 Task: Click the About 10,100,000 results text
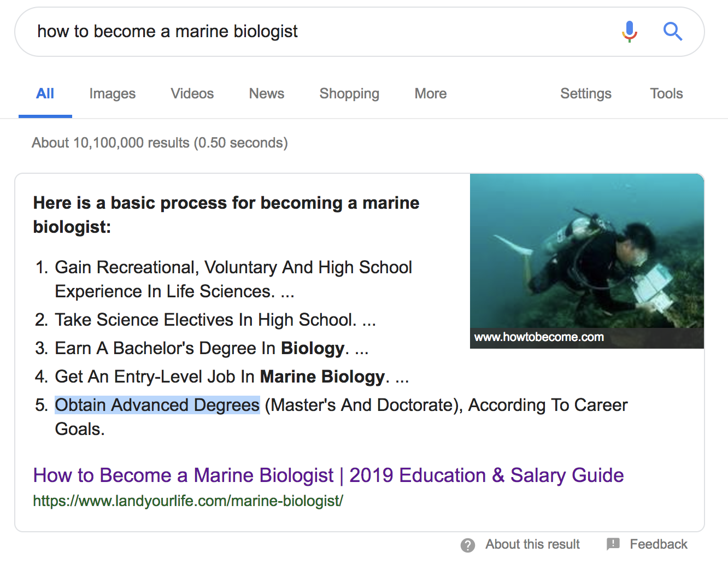pyautogui.click(x=160, y=143)
